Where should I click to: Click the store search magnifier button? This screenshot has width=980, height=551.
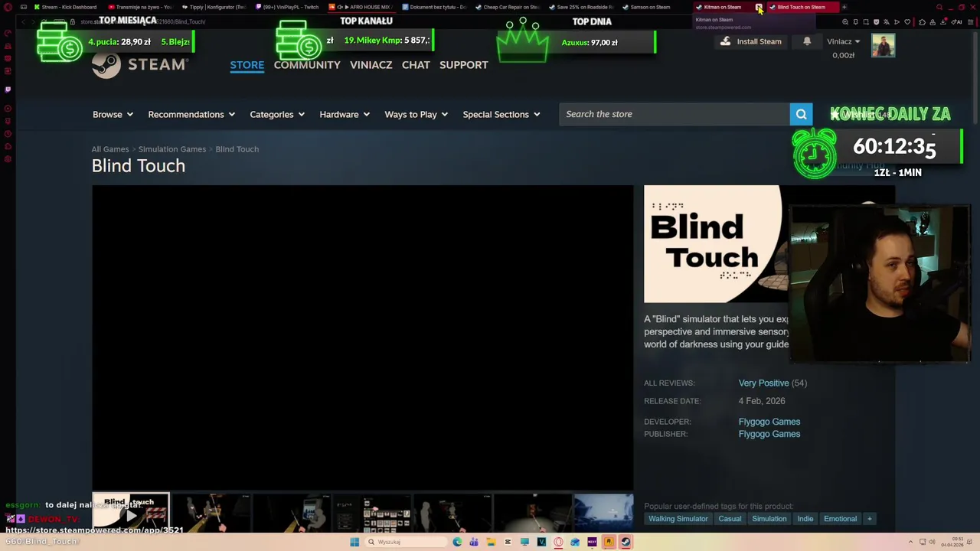pos(801,114)
